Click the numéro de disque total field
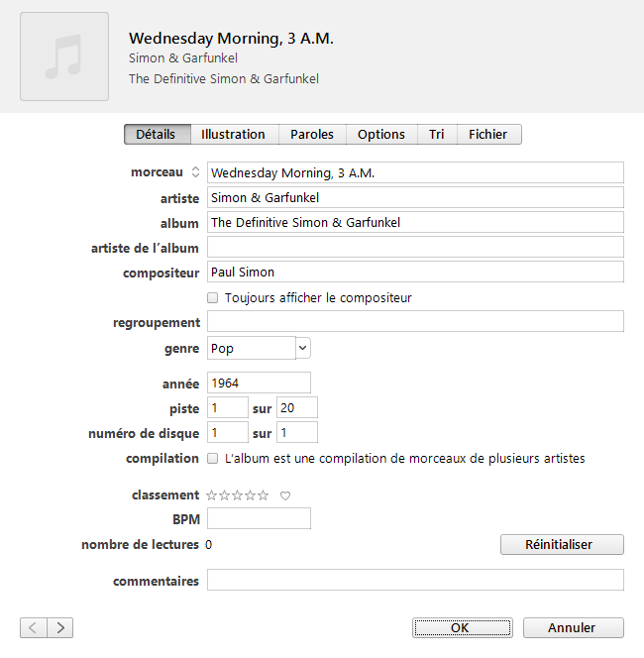The height and width of the screenshot is (658, 644). click(297, 432)
